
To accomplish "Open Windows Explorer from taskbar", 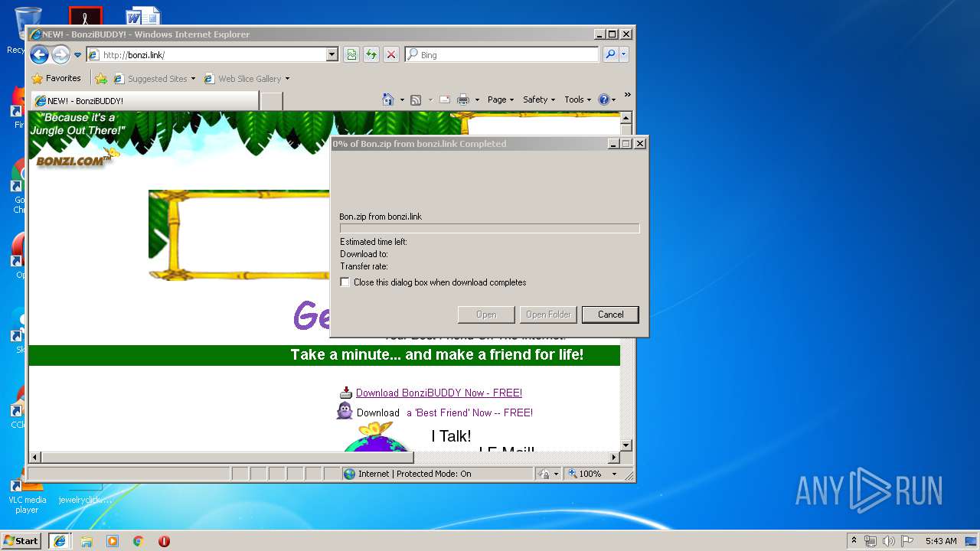I will [87, 541].
